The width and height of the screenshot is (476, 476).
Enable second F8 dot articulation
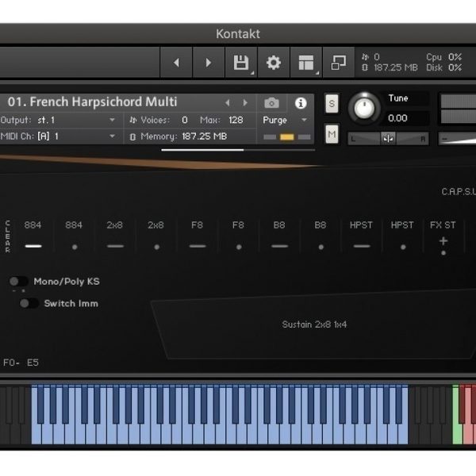click(x=239, y=247)
